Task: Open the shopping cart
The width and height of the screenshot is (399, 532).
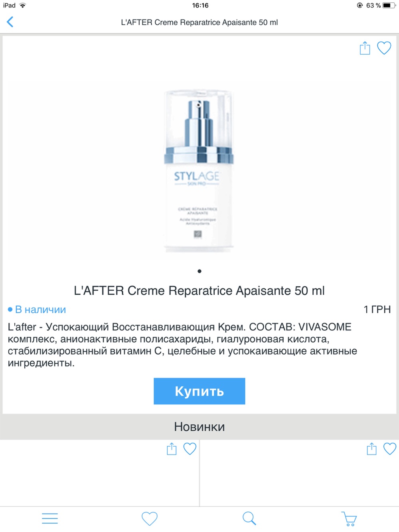Action: 349,519
